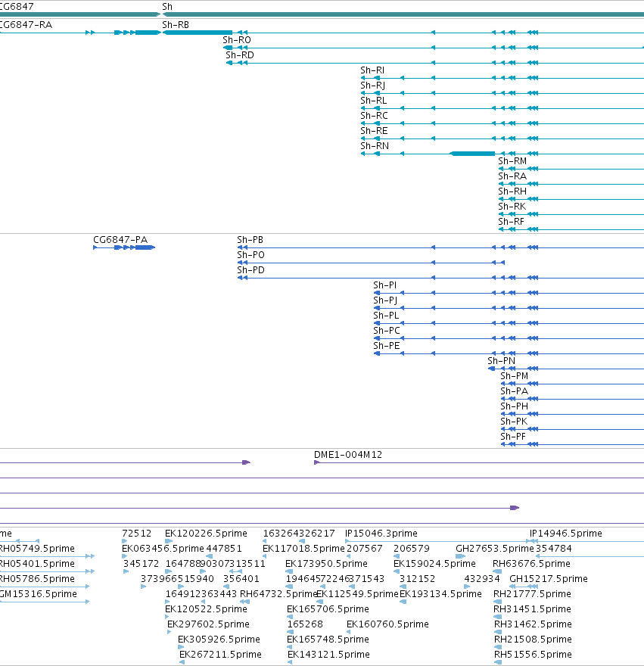Select the Sh-RL transcript label
Viewport: 644px width, 666px height.
tap(374, 101)
